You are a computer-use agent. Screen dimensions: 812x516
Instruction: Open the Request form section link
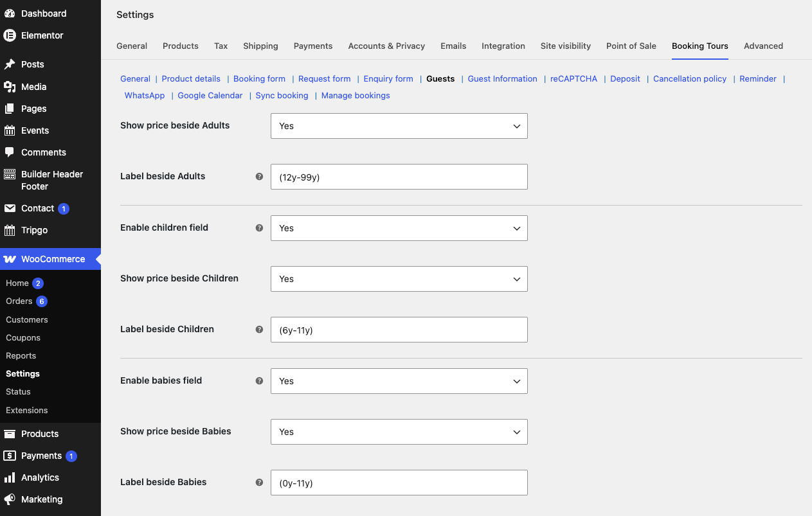325,78
